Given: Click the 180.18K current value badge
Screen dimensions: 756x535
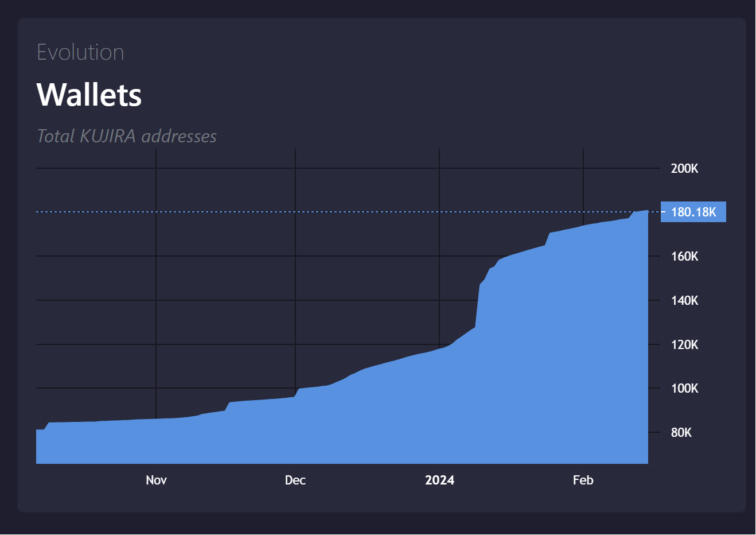Looking at the screenshot, I should click(693, 212).
